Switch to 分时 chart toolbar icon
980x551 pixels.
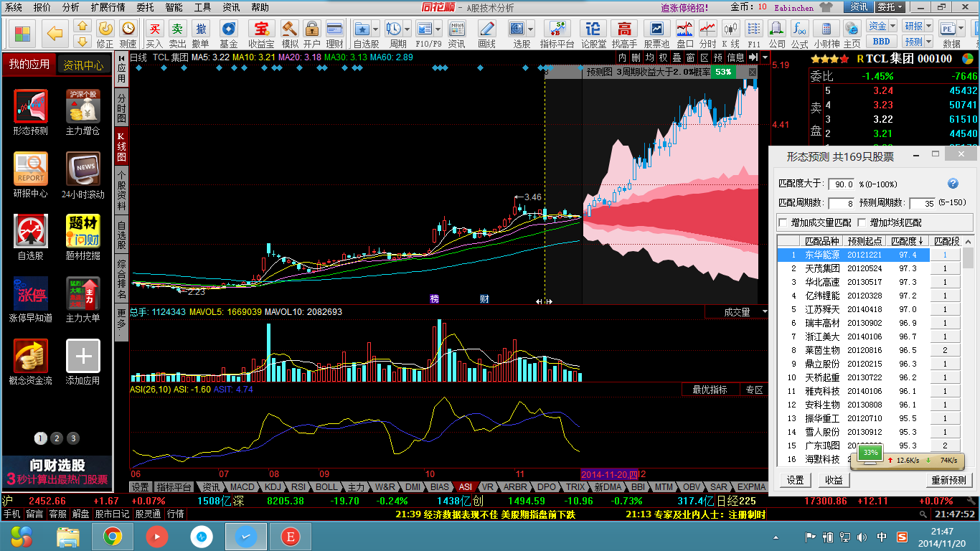[707, 33]
